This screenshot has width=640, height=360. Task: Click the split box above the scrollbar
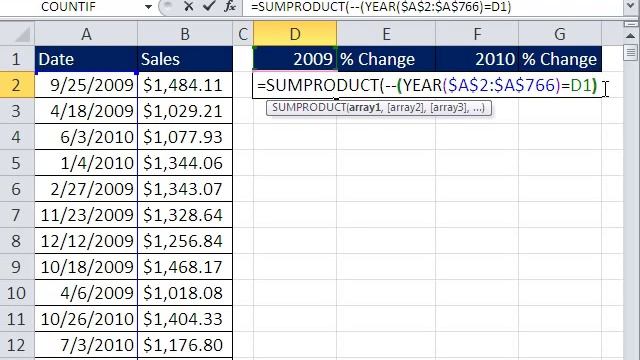(631, 24)
